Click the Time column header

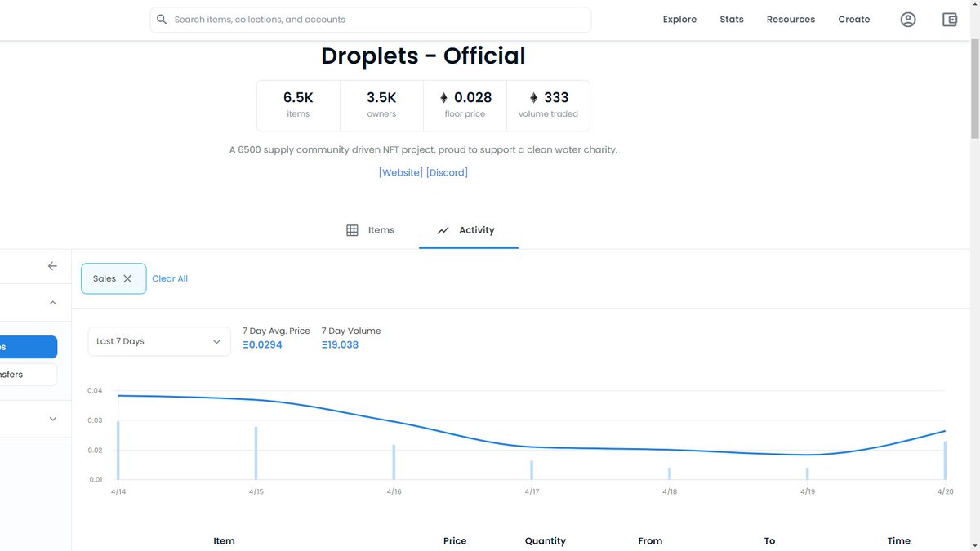pos(899,540)
